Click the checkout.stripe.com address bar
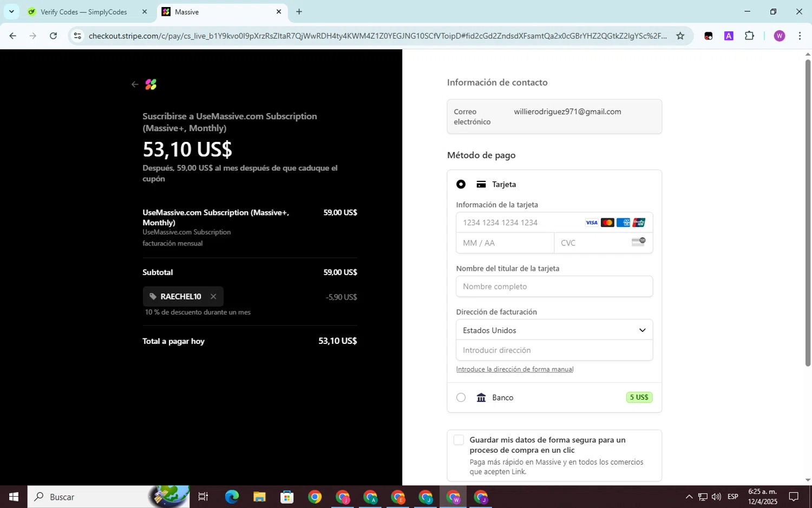 pyautogui.click(x=377, y=36)
